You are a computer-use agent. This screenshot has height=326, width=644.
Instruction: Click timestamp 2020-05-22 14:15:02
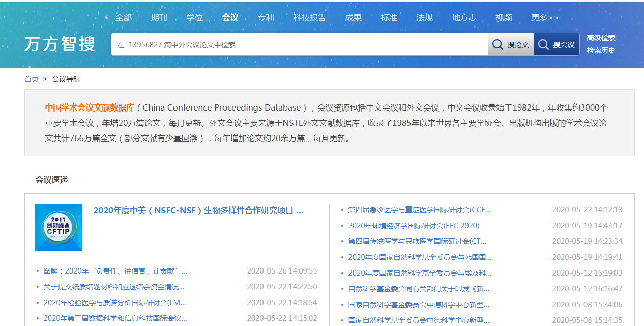coord(282,318)
